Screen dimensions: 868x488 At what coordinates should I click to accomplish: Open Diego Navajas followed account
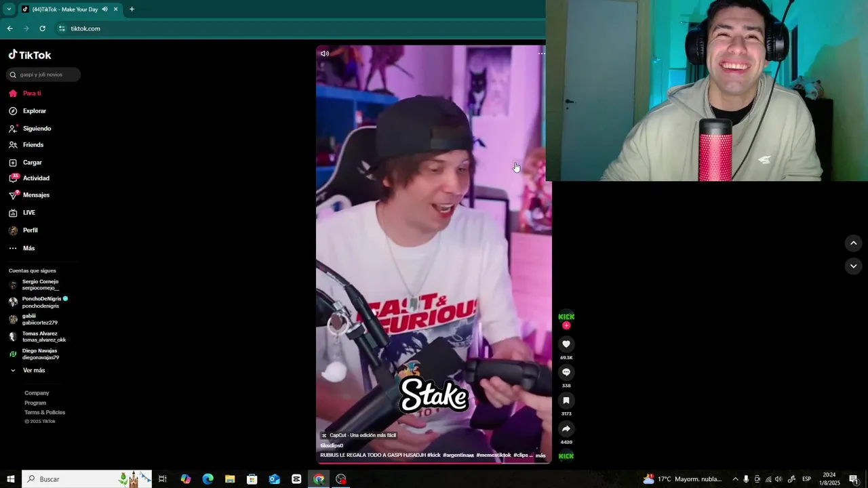pyautogui.click(x=34, y=354)
